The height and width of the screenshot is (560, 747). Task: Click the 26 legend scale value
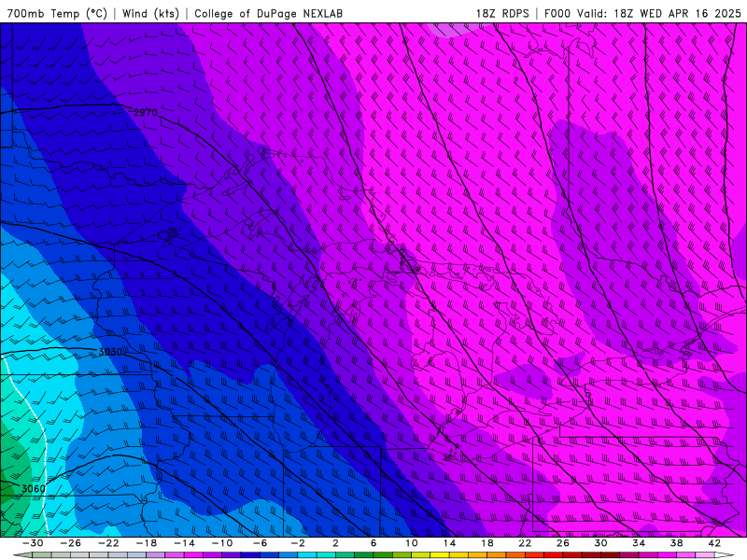tap(563, 543)
